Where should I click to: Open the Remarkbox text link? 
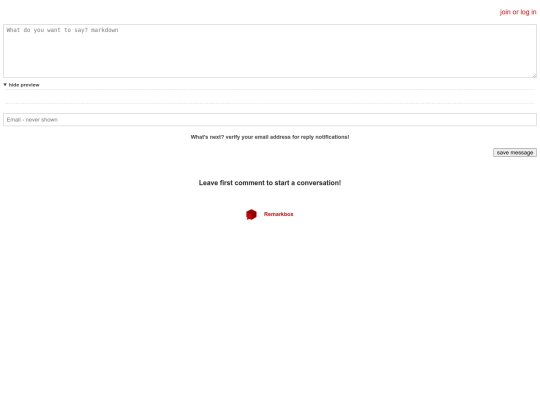(278, 214)
